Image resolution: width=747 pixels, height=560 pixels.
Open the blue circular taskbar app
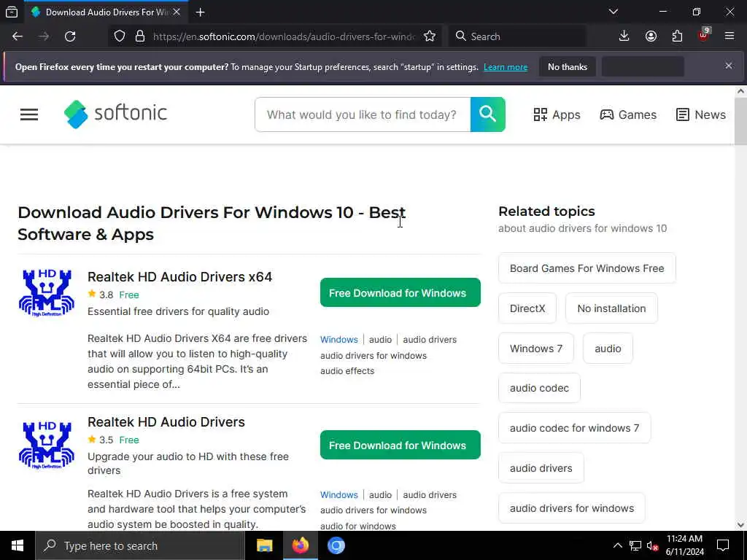pos(336,545)
